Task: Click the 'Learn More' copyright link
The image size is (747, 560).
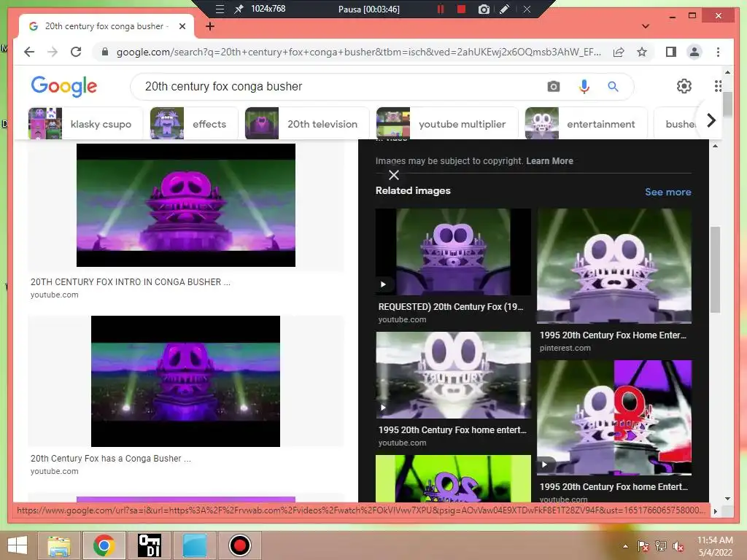Action: 549,161
